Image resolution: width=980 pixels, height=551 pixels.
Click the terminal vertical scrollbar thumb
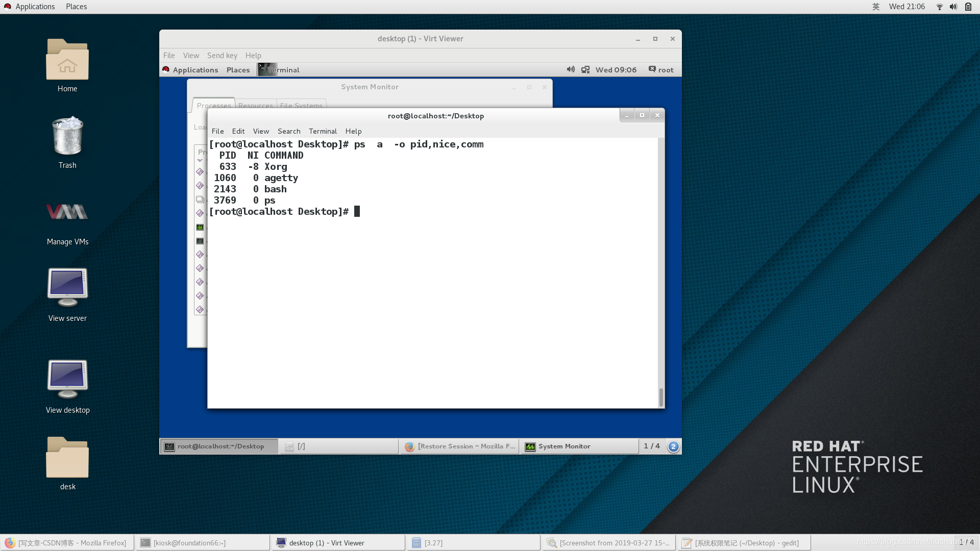[x=661, y=397]
